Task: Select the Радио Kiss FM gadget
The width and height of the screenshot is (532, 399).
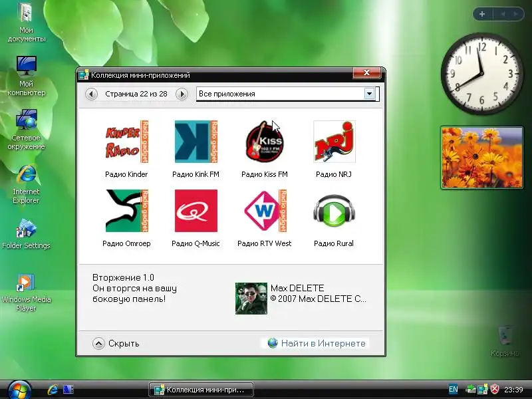Action: pyautogui.click(x=265, y=142)
